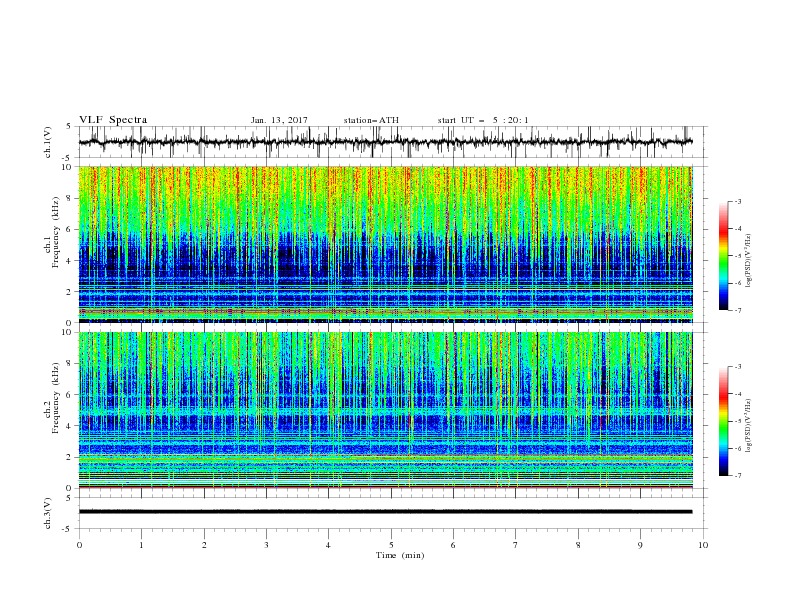
Task: Click the "10" tick on the time axis
Action: pyautogui.click(x=703, y=545)
